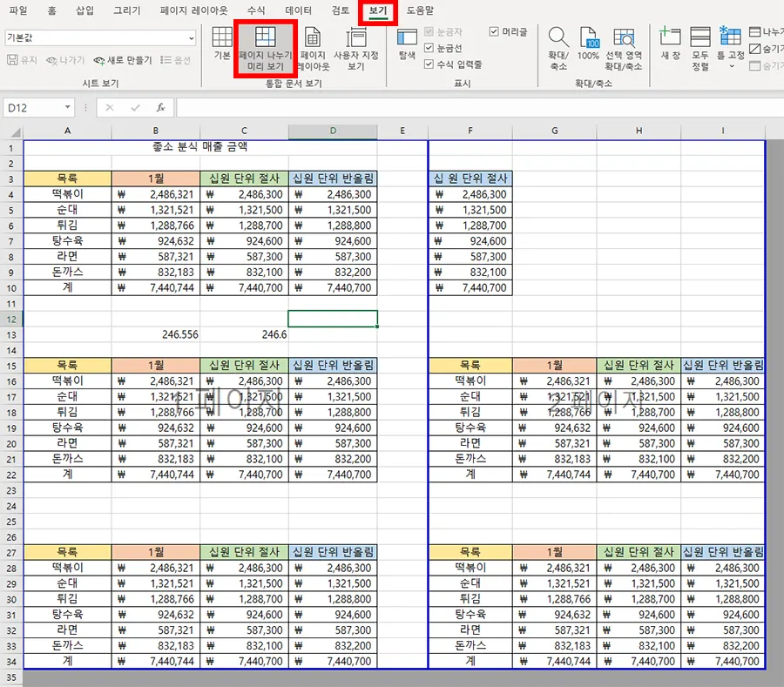Select row 35 header

tap(11, 677)
